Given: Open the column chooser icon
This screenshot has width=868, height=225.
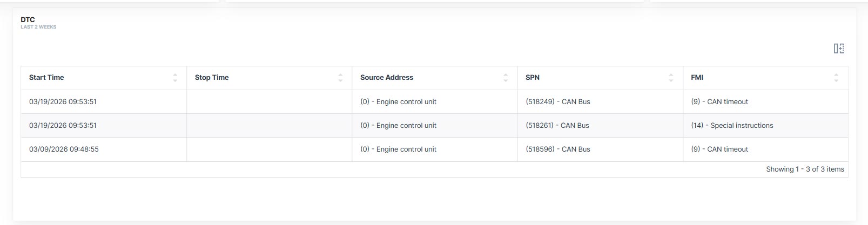Looking at the screenshot, I should coord(838,49).
